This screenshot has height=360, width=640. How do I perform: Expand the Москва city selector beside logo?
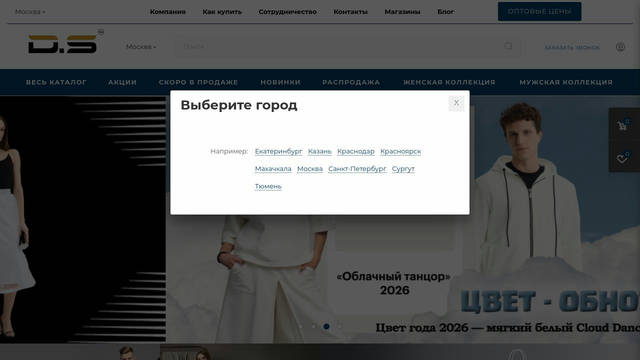[x=141, y=47]
